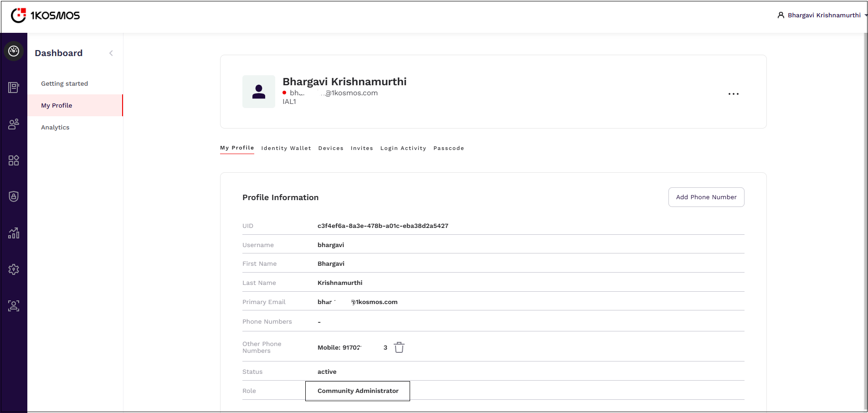Image resolution: width=868 pixels, height=413 pixels.
Task: Switch to the Identity Wallet tab
Action: pos(286,148)
